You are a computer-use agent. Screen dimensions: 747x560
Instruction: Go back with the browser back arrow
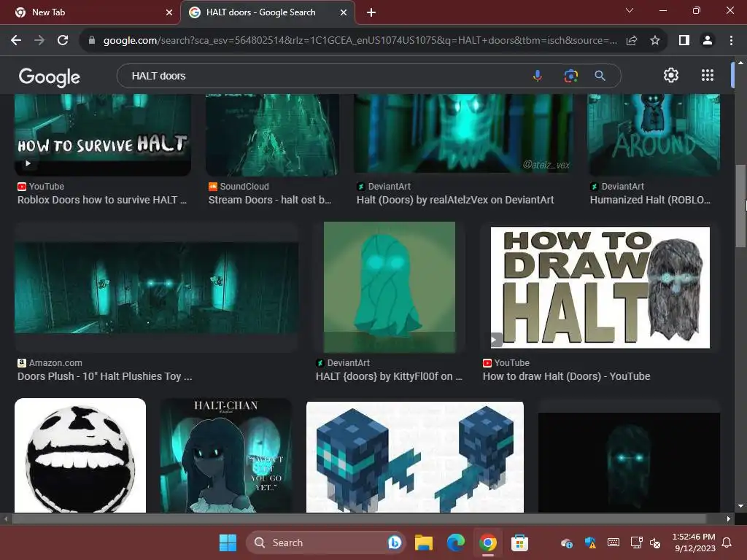click(x=16, y=41)
